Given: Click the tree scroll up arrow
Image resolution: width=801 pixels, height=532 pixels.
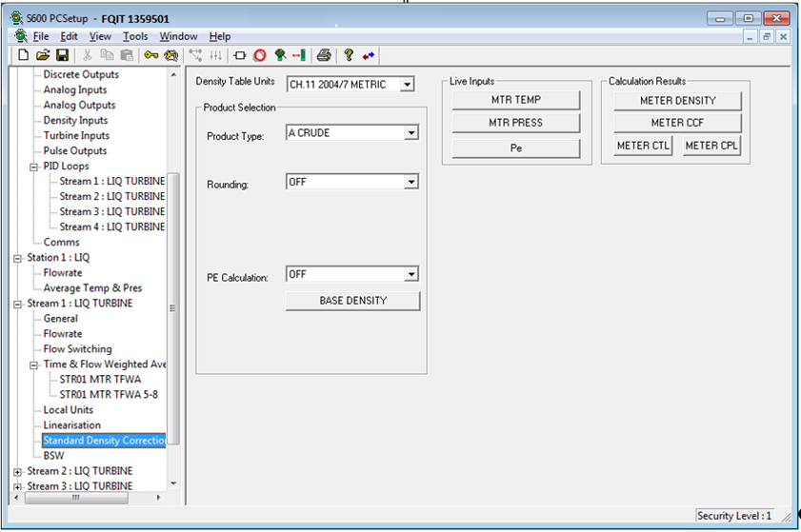Looking at the screenshot, I should [x=173, y=74].
